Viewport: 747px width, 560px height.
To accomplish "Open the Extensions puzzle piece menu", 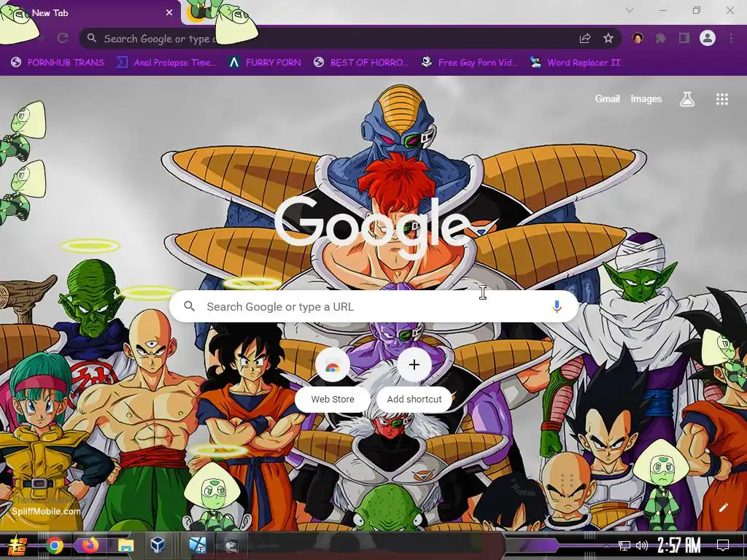I will click(661, 39).
